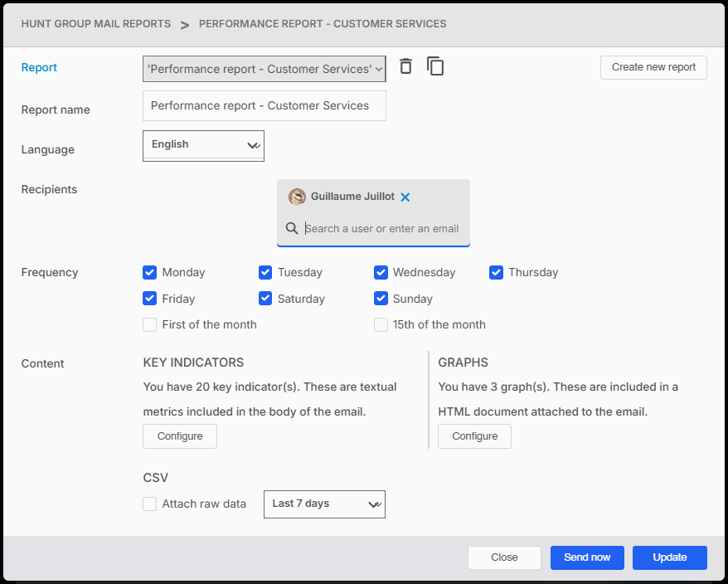Click the magnifier icon in recipients search
Viewport: 728px width, 584px height.
coord(292,228)
